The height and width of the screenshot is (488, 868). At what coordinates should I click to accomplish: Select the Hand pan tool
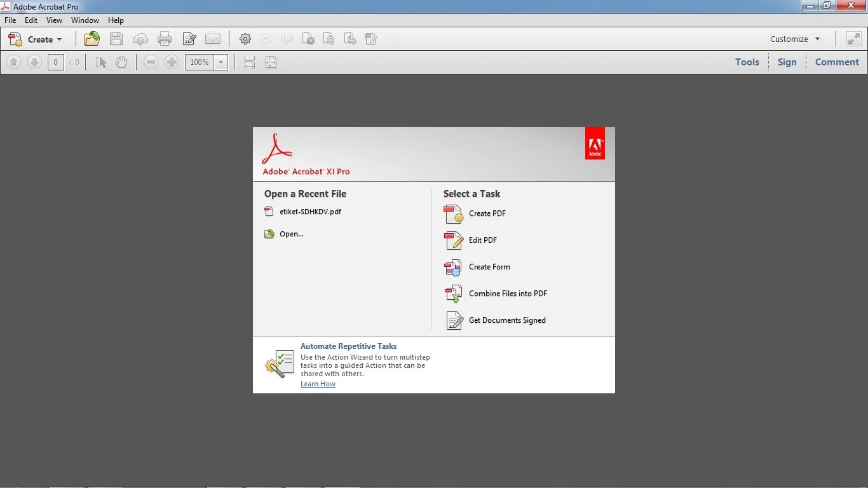pyautogui.click(x=121, y=62)
